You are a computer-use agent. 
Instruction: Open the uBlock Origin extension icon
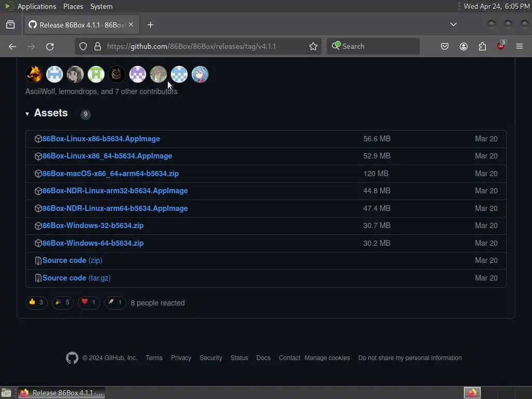501,46
